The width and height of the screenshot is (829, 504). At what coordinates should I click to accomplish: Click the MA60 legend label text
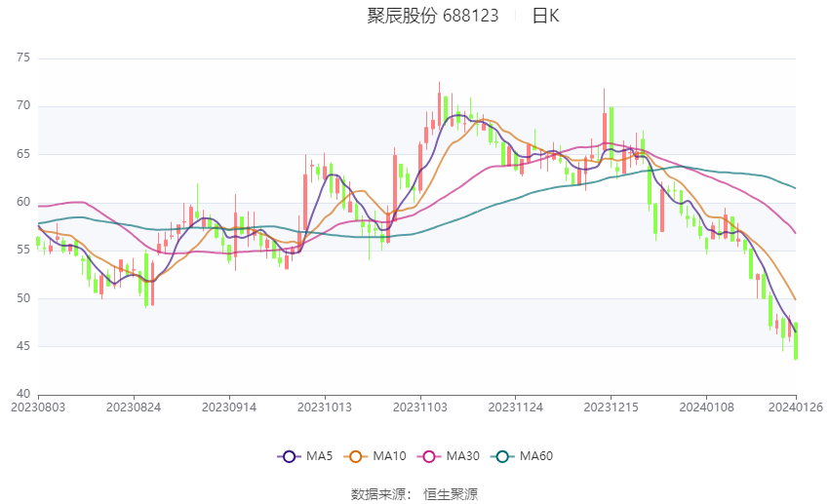pos(536,456)
